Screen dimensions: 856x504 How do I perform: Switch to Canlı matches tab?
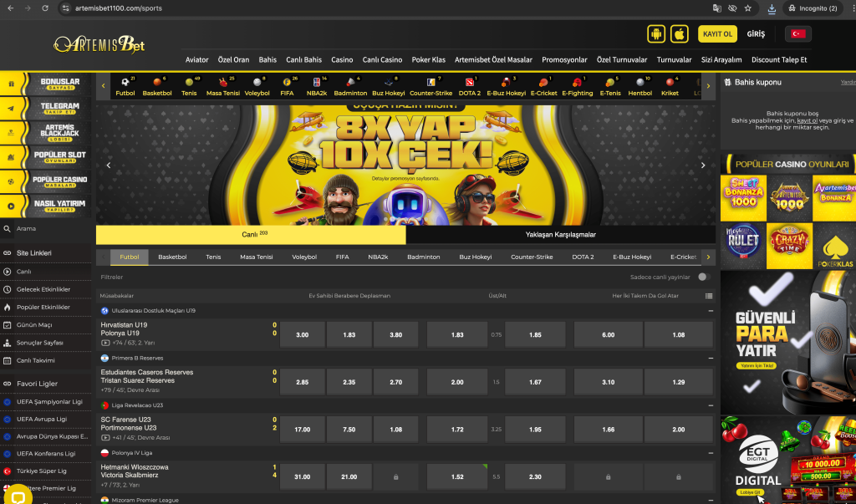(x=251, y=235)
